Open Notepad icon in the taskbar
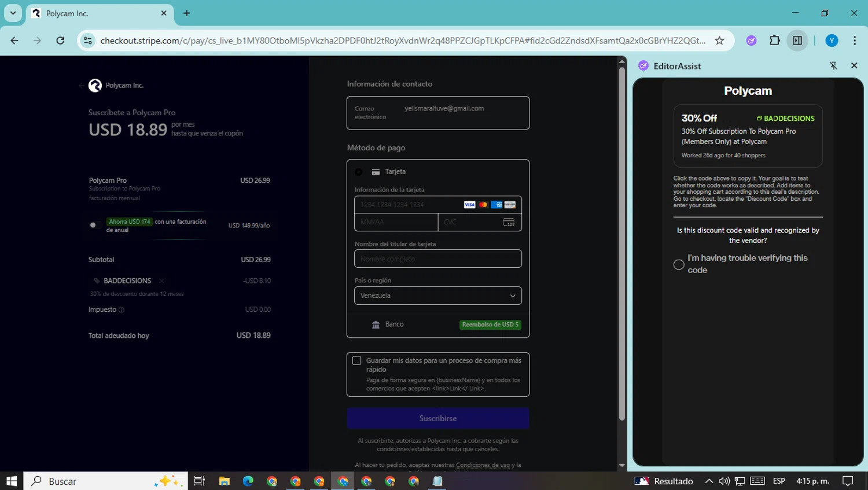868x490 pixels. coord(437,481)
